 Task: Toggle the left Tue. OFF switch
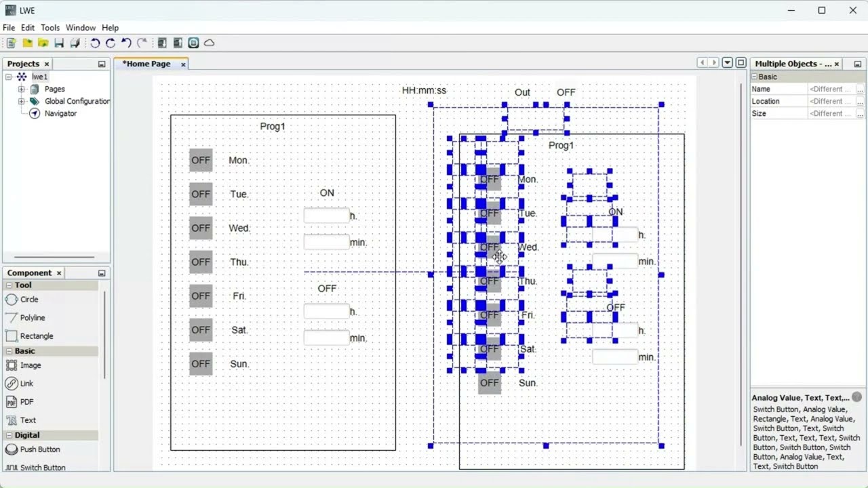click(201, 194)
